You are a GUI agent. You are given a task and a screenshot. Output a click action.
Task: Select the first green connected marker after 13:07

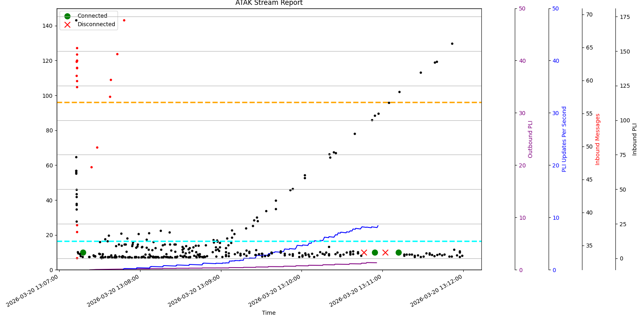pyautogui.click(x=83, y=252)
